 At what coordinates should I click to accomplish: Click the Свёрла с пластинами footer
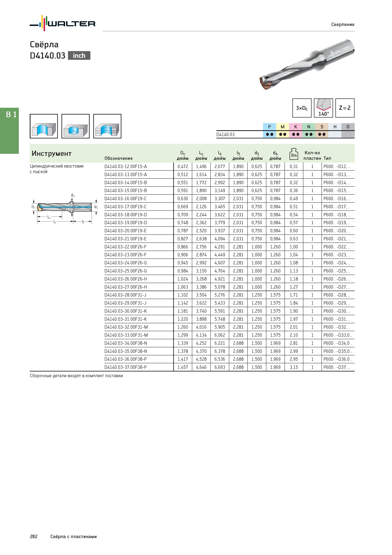[74, 537]
